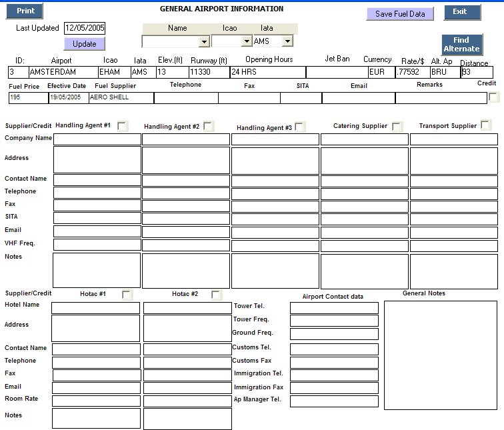504x430 pixels.
Task: Click Handling Agent #1 Company Name field
Action: point(97,139)
